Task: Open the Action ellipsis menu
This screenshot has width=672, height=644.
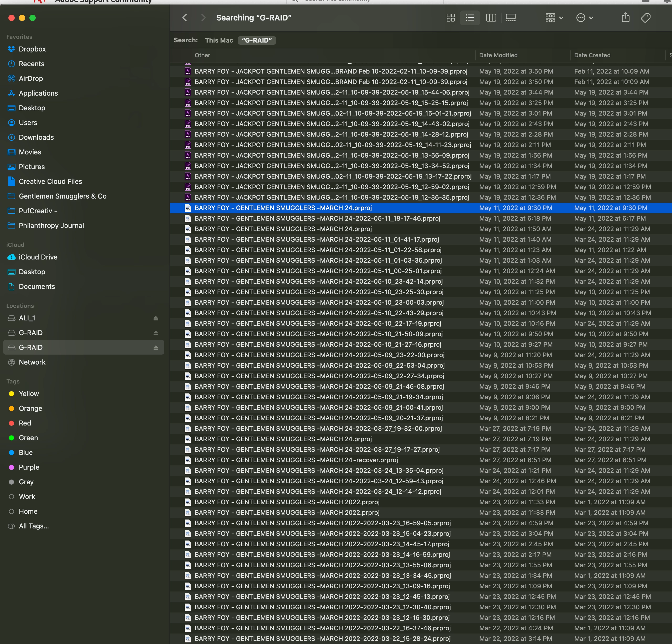Action: pos(584,18)
